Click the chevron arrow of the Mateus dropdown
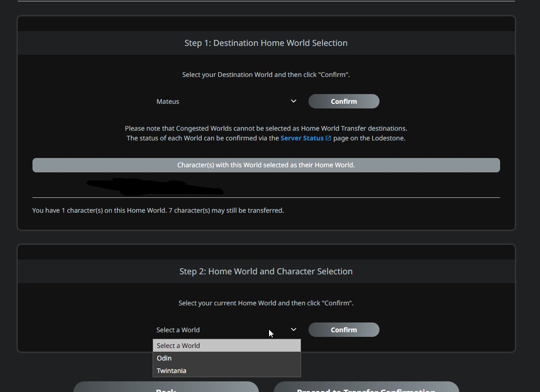540x392 pixels. pyautogui.click(x=293, y=101)
